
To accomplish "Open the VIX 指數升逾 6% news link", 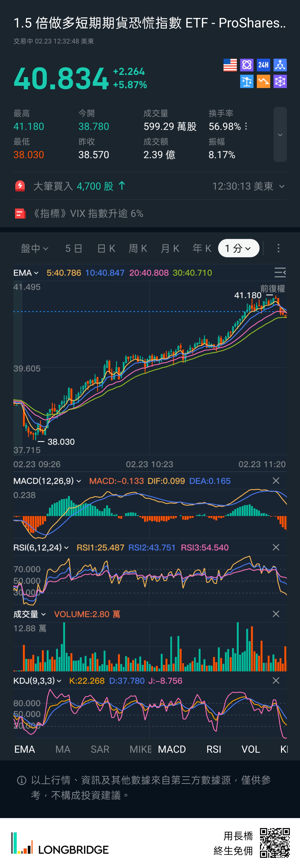I will (x=88, y=213).
